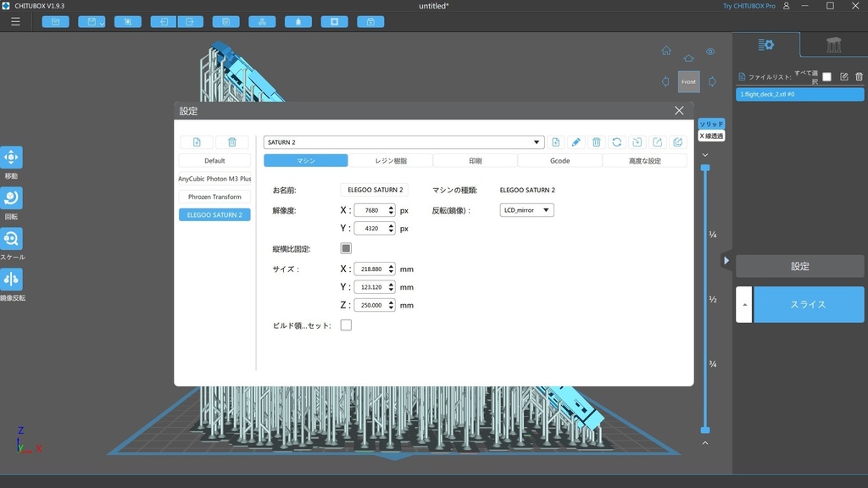Select Phrozen Transform machine
The image size is (868, 488).
214,197
